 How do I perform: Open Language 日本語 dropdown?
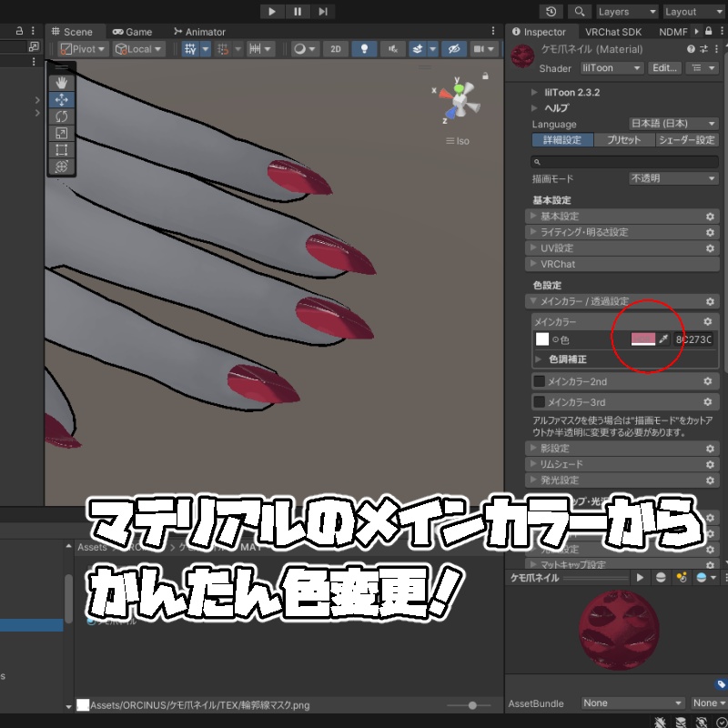click(x=673, y=124)
